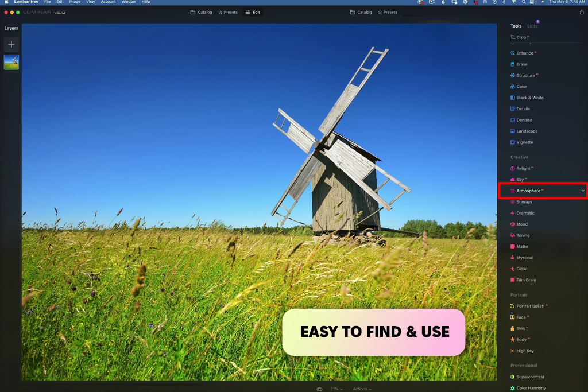Add a new layer with the plus button

[x=11, y=44]
